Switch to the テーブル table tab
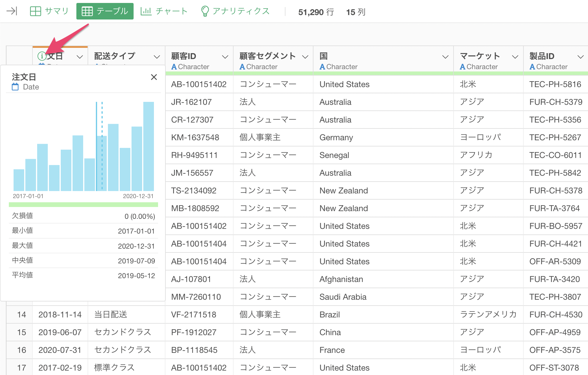The height and width of the screenshot is (375, 588). click(105, 11)
